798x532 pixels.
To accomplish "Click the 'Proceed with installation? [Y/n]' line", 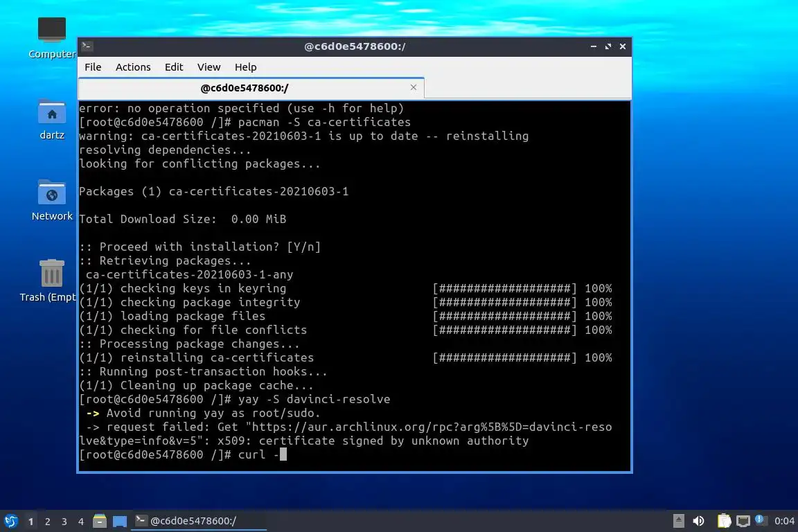I will [200, 247].
